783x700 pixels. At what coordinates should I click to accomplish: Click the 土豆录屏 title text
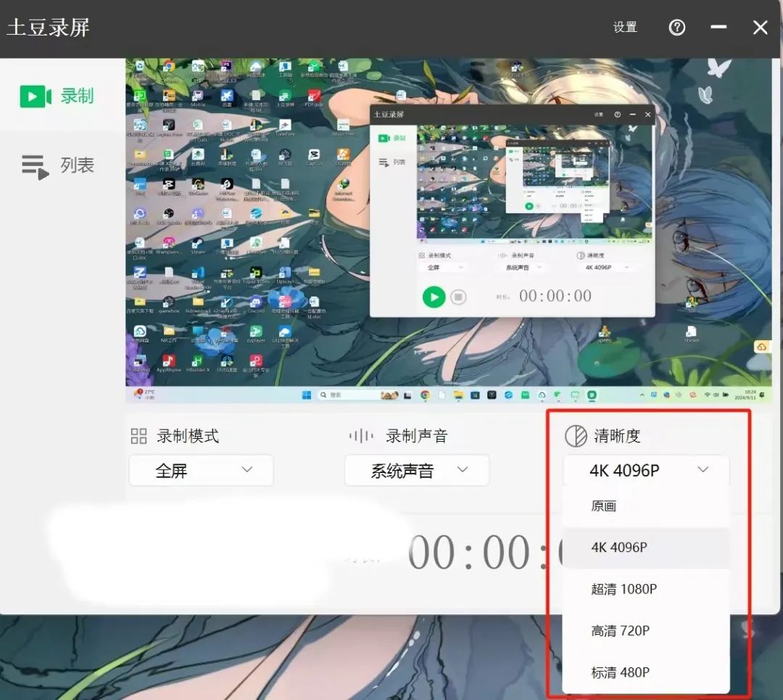[x=48, y=27]
